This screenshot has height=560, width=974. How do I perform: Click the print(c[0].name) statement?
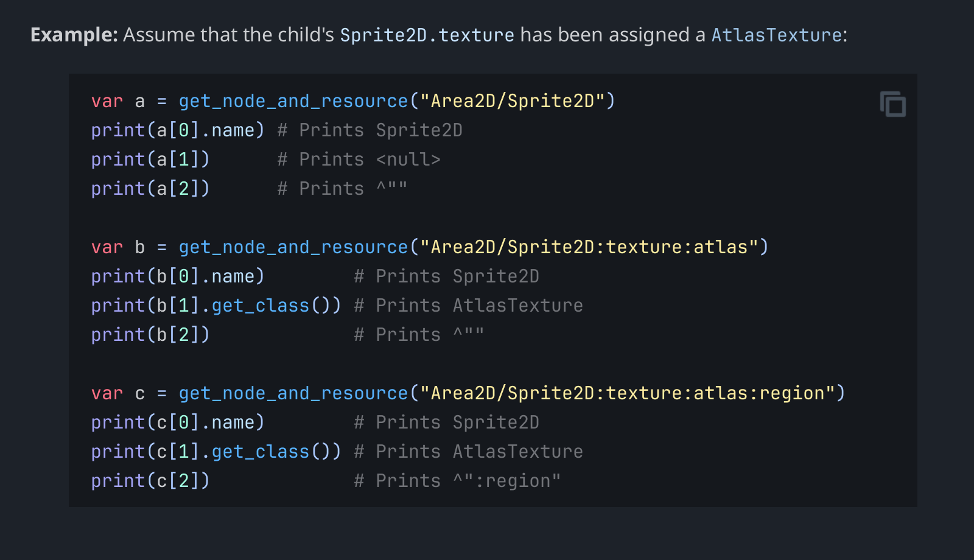click(x=177, y=422)
